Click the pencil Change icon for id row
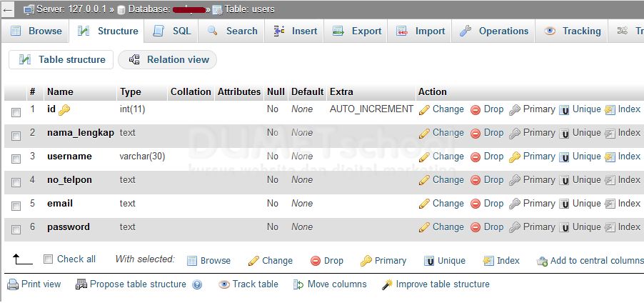The height and width of the screenshot is (303, 644). pyautogui.click(x=424, y=110)
